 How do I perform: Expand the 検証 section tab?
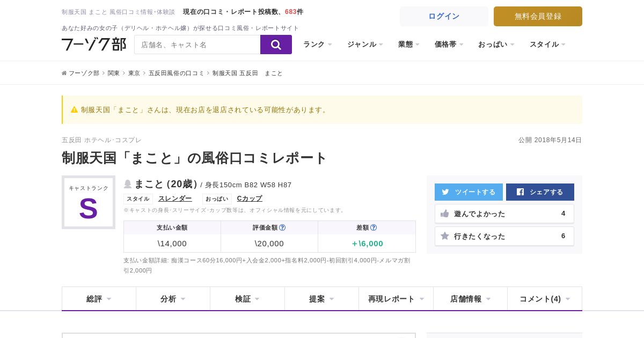click(247, 299)
